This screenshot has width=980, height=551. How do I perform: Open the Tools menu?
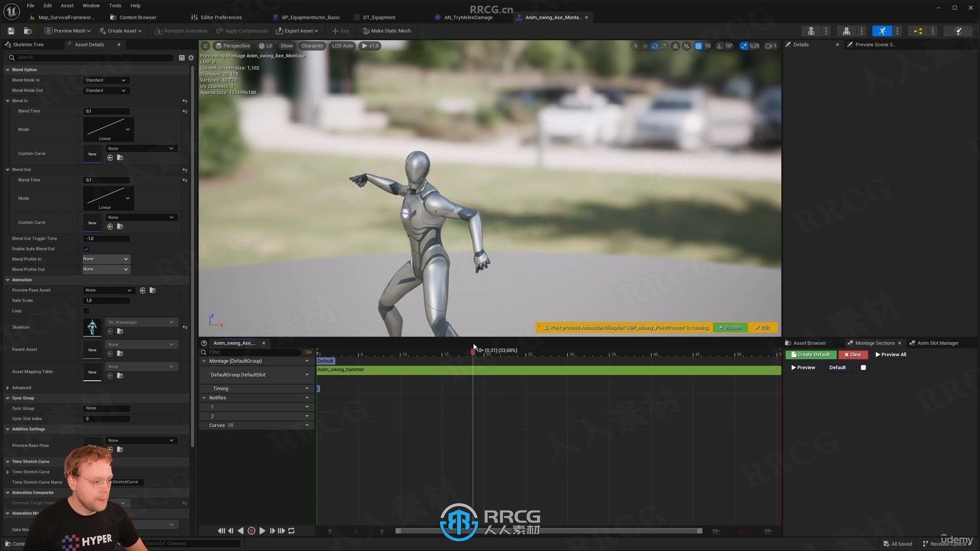click(115, 6)
